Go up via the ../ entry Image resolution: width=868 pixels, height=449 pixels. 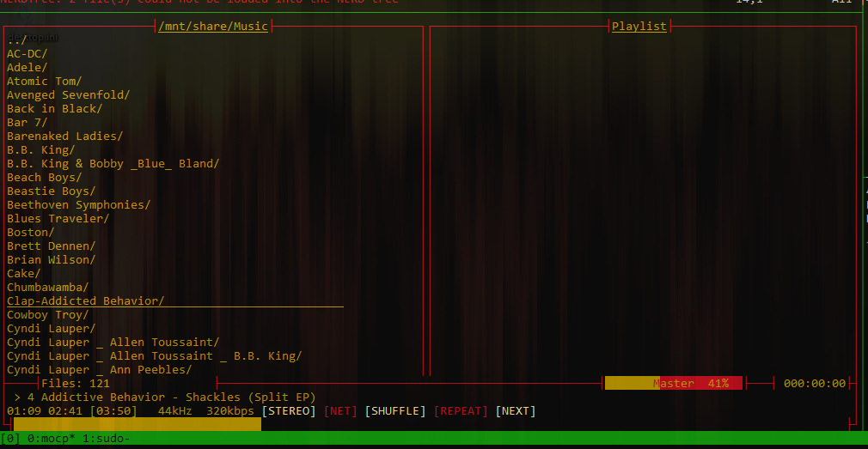pyautogui.click(x=17, y=40)
